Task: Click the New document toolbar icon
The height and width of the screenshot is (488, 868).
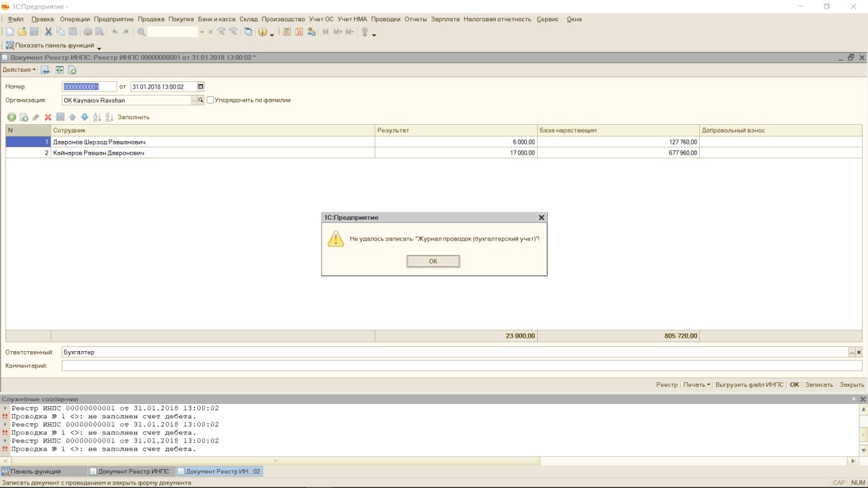Action: 9,32
